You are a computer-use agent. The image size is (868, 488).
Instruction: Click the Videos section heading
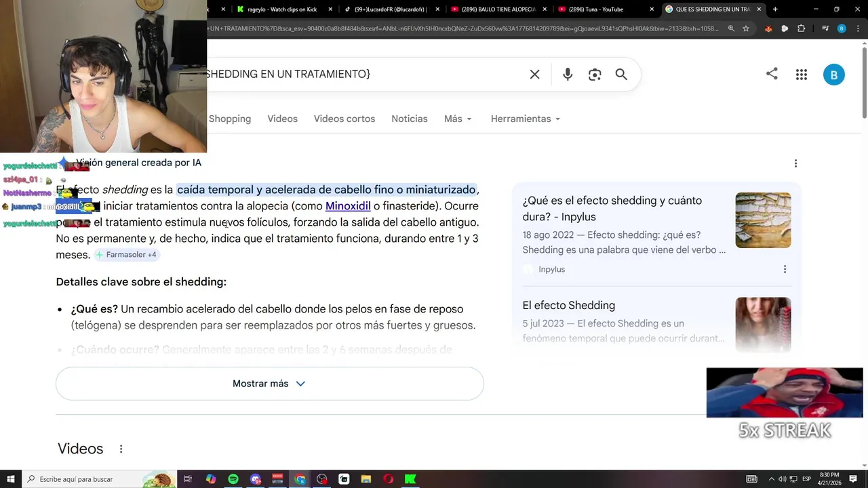click(x=80, y=449)
